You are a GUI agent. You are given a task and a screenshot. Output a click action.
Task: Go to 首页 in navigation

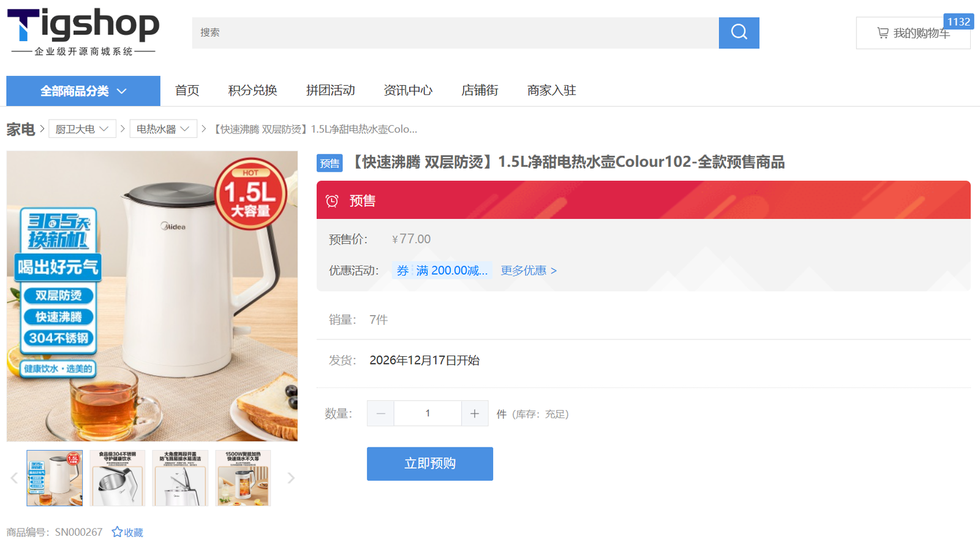[187, 91]
